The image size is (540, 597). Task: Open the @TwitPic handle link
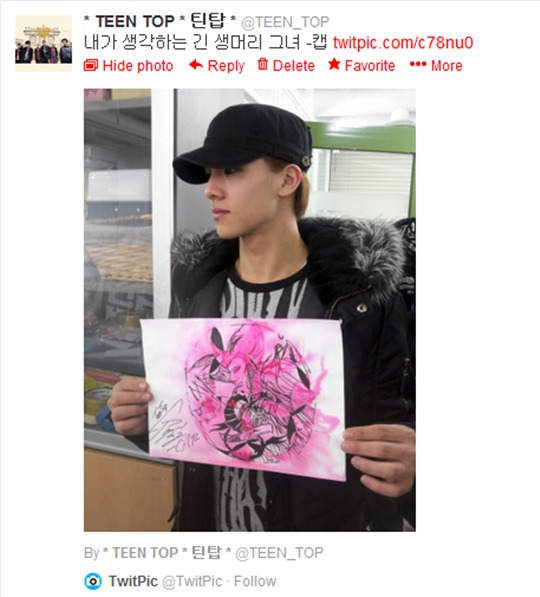point(192,581)
